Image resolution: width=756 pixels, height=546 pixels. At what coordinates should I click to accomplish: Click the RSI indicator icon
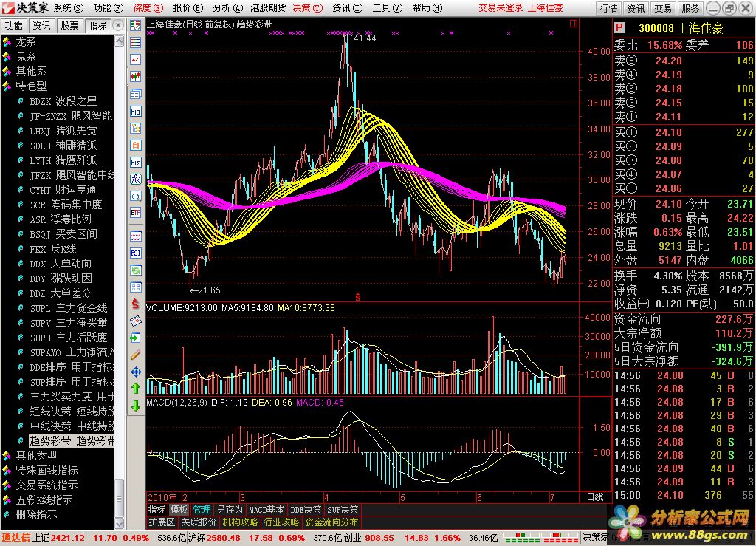point(136,253)
